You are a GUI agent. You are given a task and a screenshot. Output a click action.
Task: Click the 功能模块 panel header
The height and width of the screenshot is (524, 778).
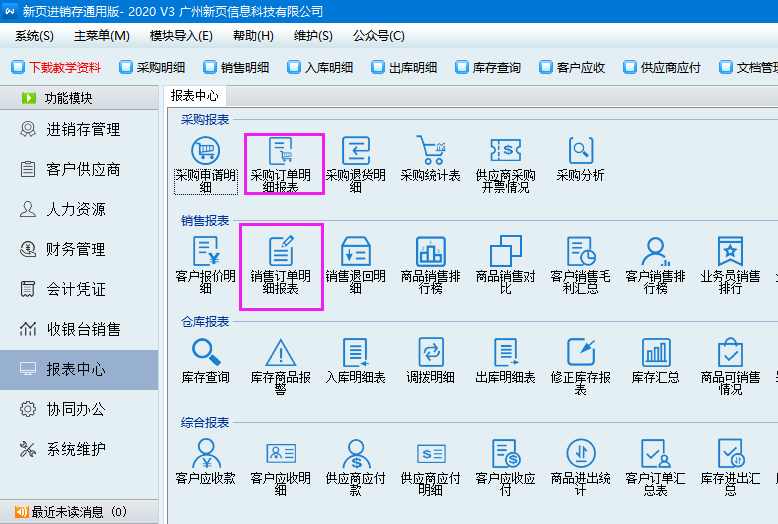(79, 98)
